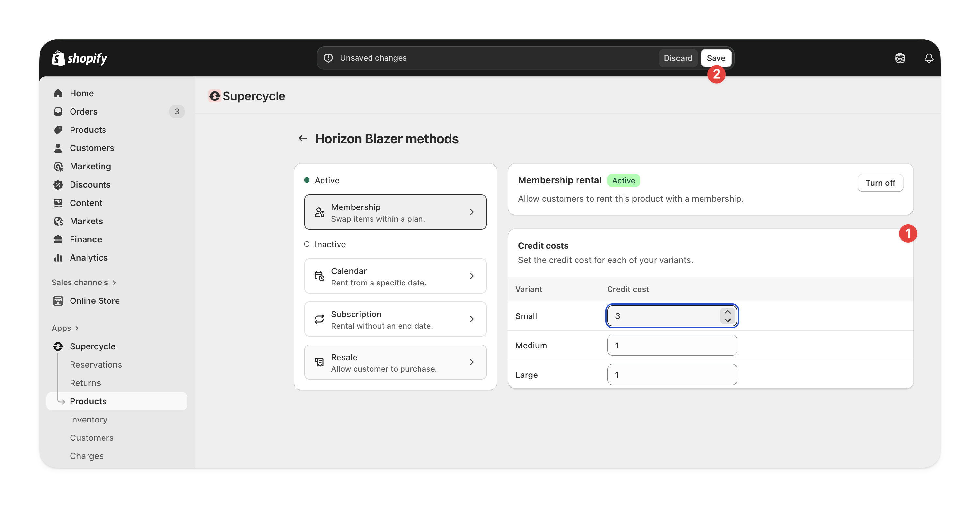Expand the Apps section
980x507 pixels.
65,328
